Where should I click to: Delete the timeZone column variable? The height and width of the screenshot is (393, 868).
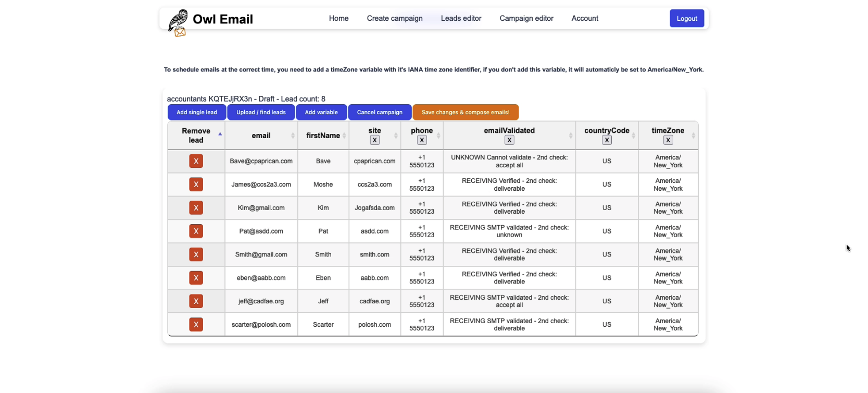pyautogui.click(x=668, y=140)
